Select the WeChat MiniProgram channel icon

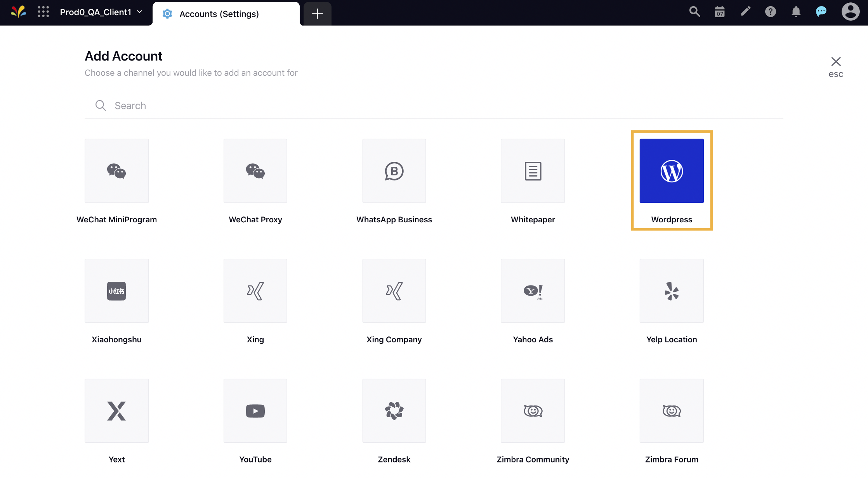[116, 171]
